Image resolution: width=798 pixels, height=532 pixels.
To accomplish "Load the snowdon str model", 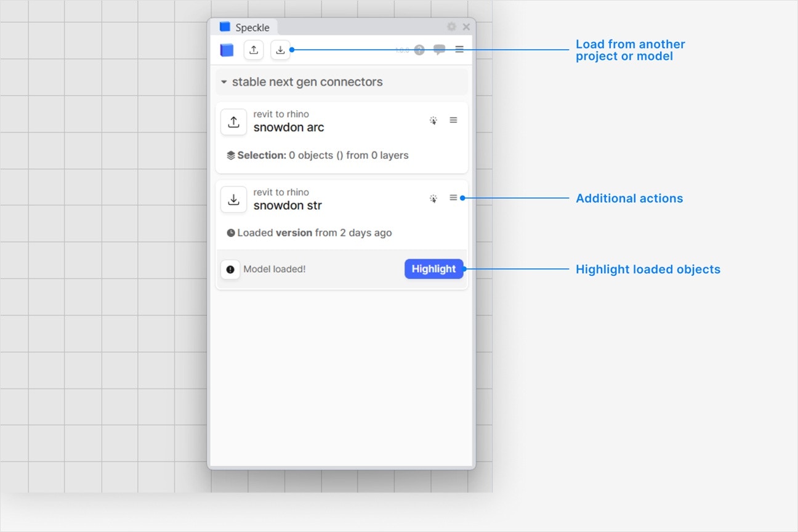I will click(x=233, y=199).
